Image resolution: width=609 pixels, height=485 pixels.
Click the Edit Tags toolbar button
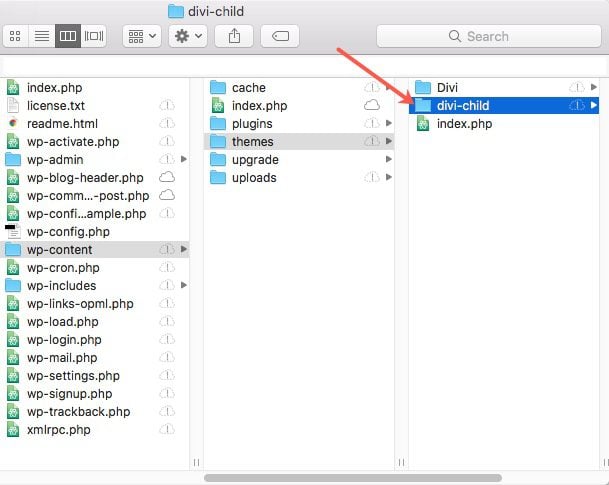tap(280, 36)
